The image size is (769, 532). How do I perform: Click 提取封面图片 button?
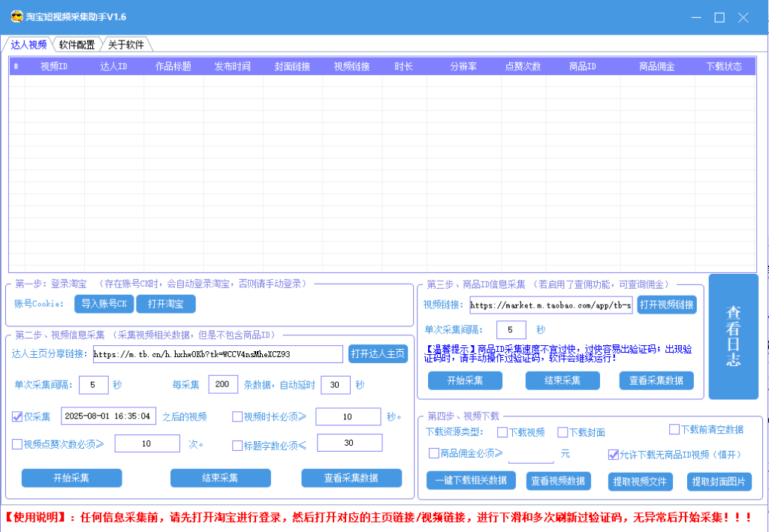coord(719,481)
